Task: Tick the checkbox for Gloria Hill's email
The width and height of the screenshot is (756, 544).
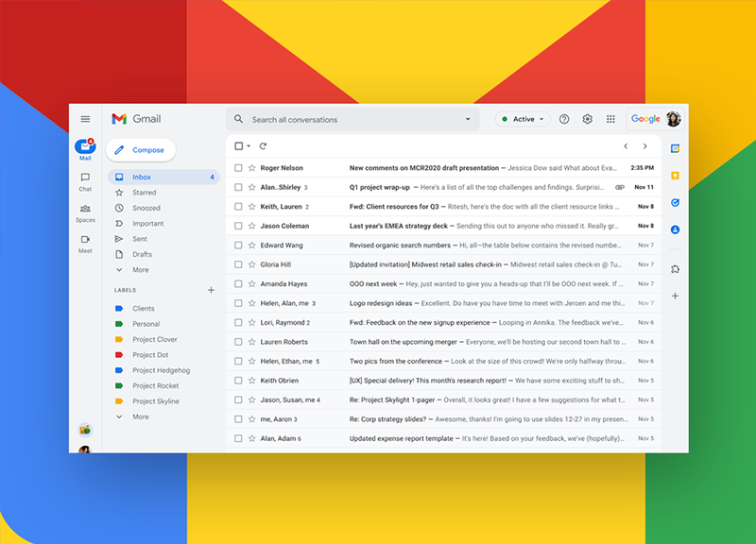Action: (x=238, y=264)
